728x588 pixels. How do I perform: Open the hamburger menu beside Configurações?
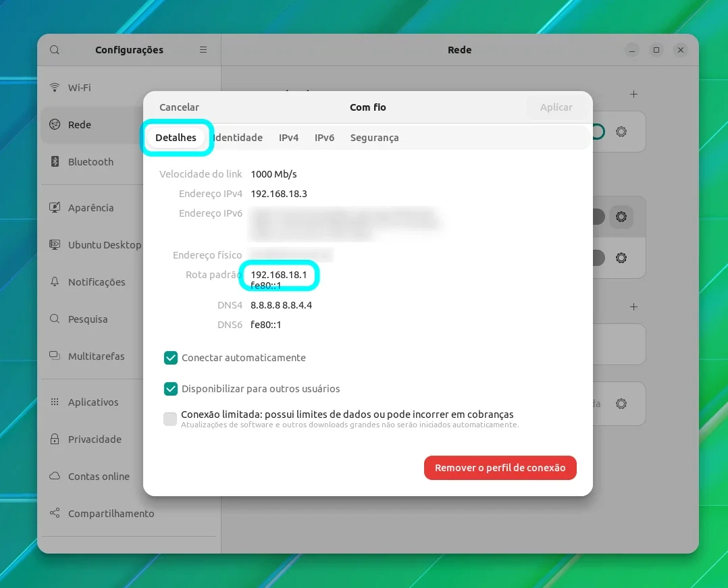(203, 50)
